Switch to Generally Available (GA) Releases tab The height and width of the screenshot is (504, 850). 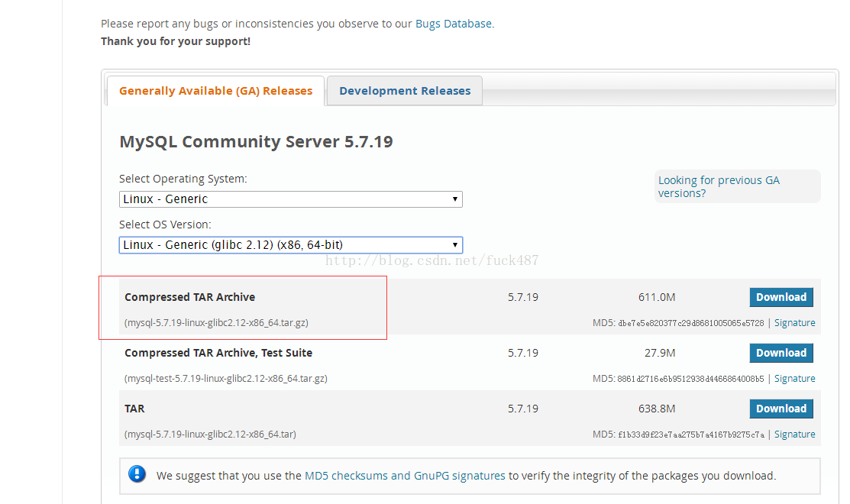216,91
